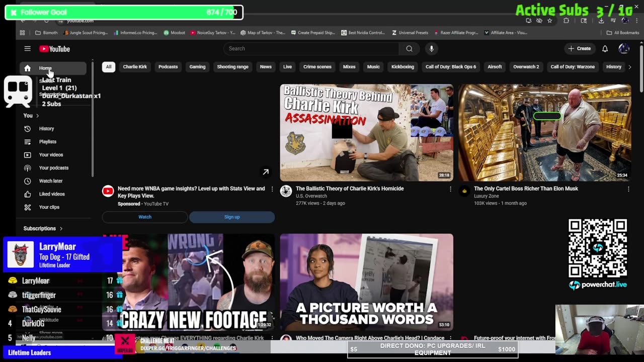Open the account avatar menu
This screenshot has height=362, width=644.
624,49
